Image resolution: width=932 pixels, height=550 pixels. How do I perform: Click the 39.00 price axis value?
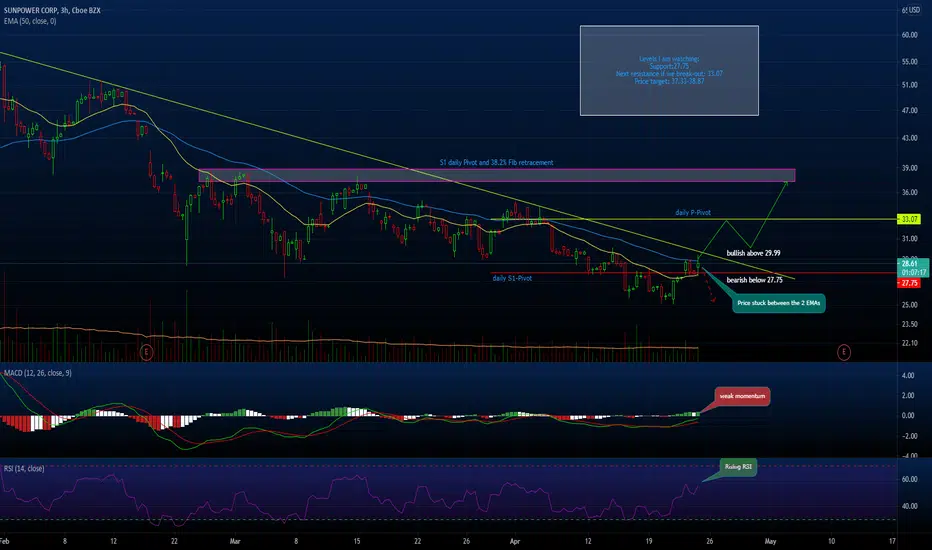(909, 168)
